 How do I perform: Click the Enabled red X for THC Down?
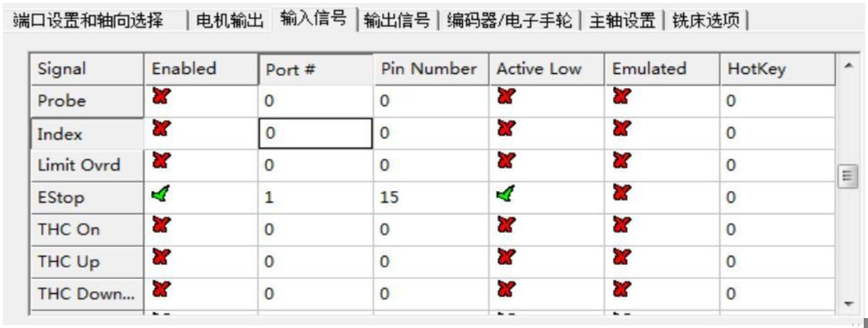coord(160,290)
